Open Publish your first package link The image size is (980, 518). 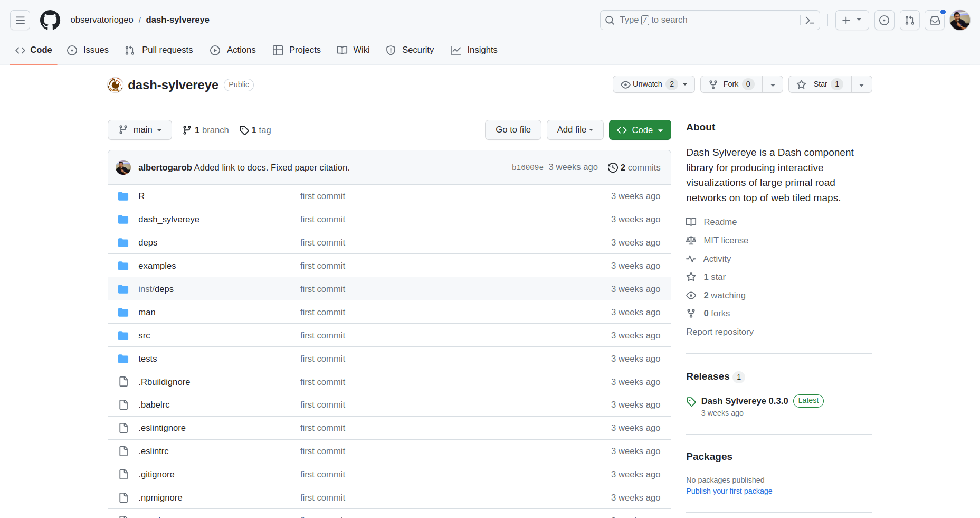tap(729, 491)
